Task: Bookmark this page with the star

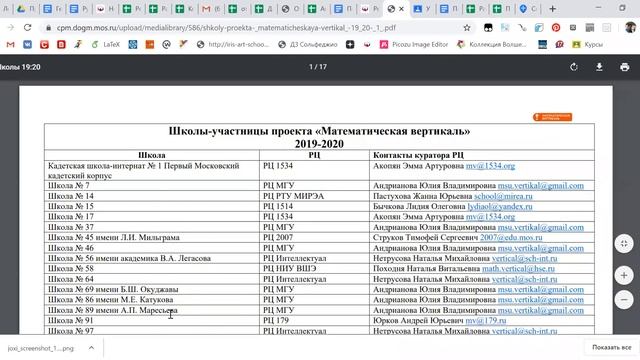Action: 467,28
